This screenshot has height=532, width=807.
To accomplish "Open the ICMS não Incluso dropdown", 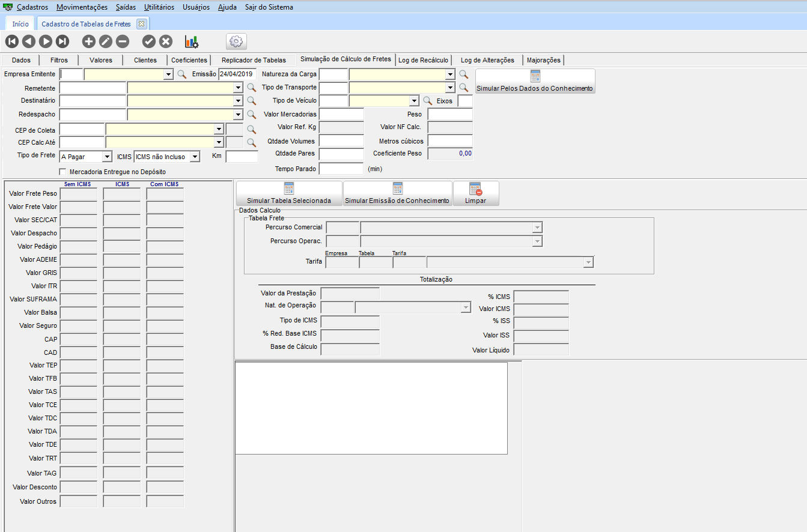I will pyautogui.click(x=194, y=157).
